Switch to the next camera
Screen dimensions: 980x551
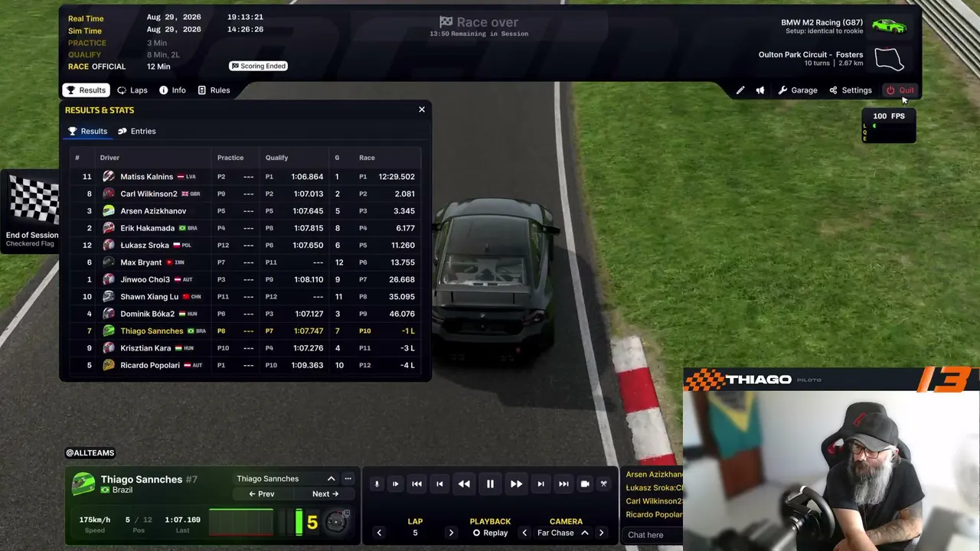pos(601,533)
